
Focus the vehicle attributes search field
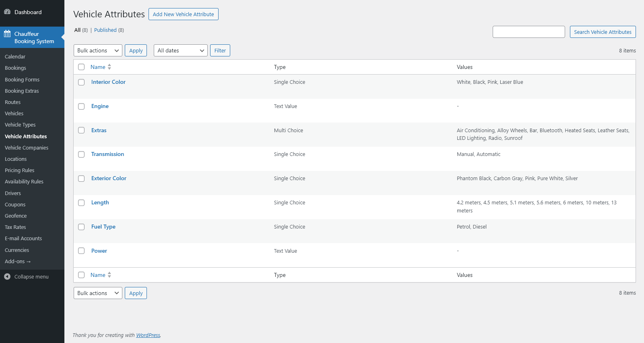pos(528,32)
